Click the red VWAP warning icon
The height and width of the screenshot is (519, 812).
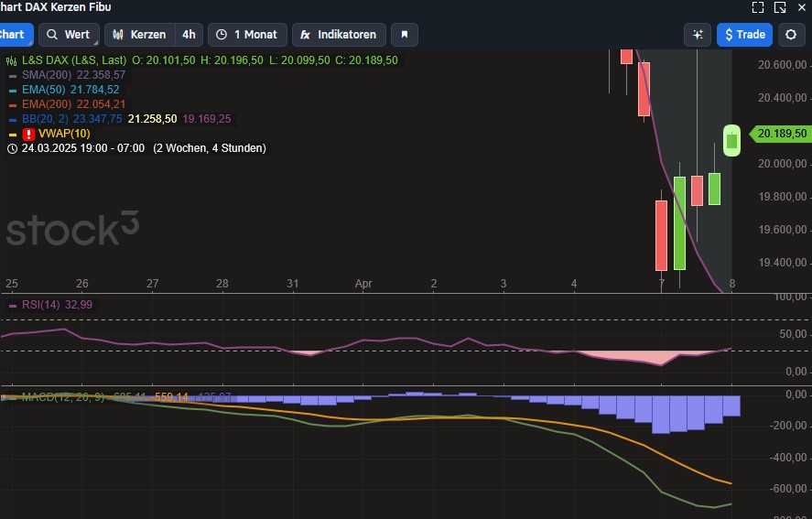pos(28,135)
